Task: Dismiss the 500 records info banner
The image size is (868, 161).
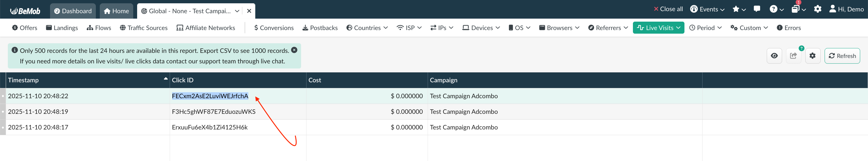Action: 294,50
